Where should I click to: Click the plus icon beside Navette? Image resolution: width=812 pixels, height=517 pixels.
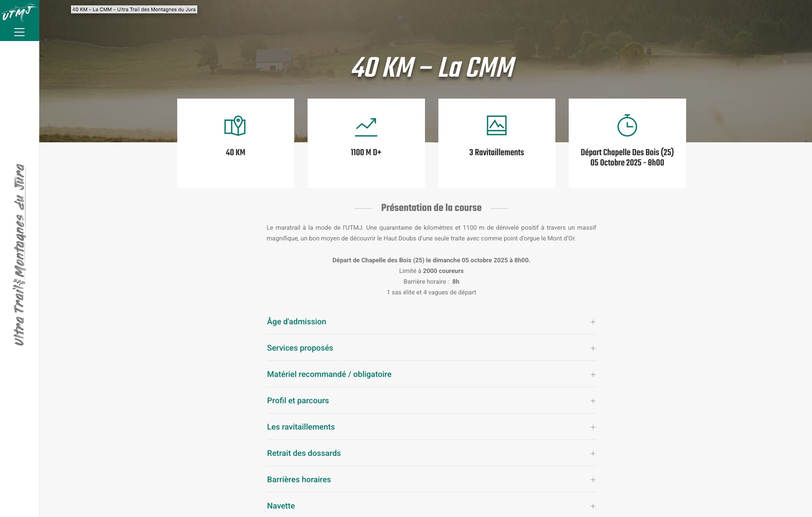tap(593, 506)
